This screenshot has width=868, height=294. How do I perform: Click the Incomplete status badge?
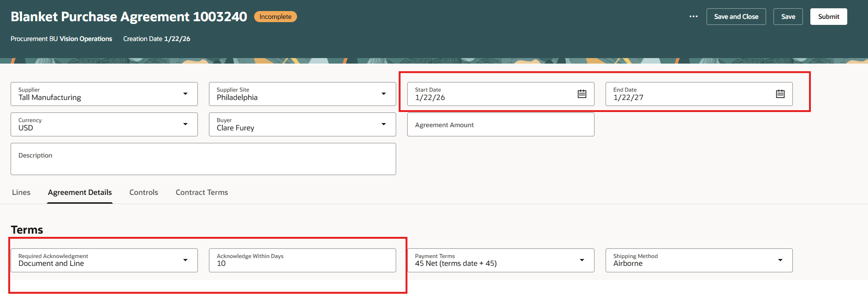point(275,17)
